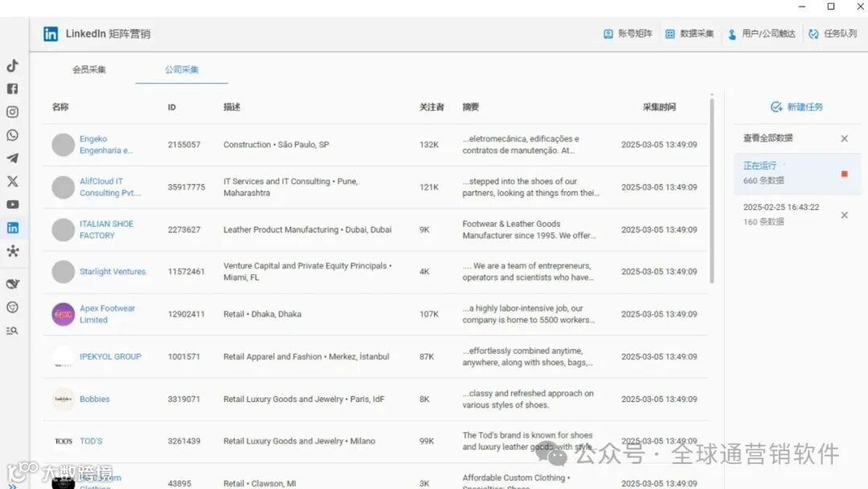The width and height of the screenshot is (868, 489).
Task: Open TOD'S company link
Action: (x=91, y=441)
